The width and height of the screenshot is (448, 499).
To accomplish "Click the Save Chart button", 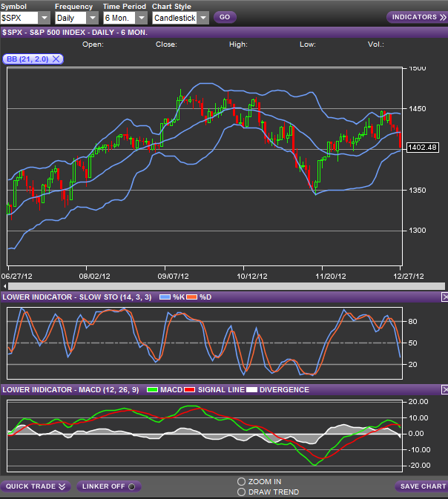I will pos(421,486).
